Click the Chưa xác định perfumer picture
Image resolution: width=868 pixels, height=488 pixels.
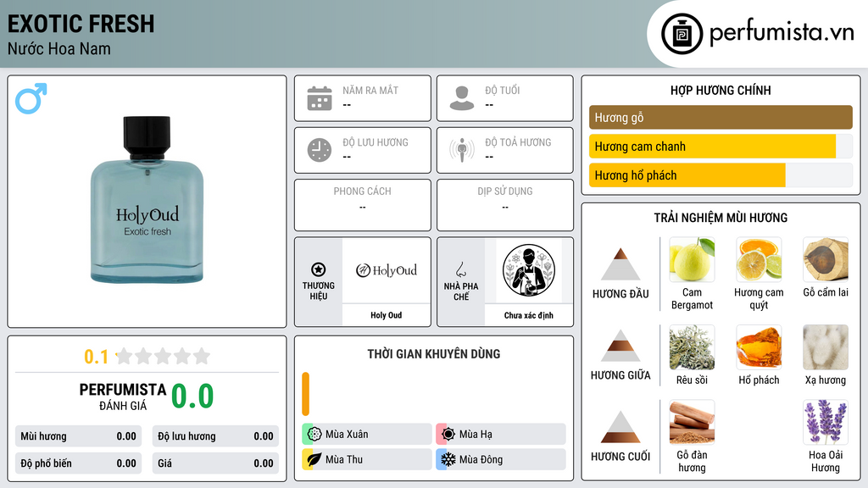[529, 270]
